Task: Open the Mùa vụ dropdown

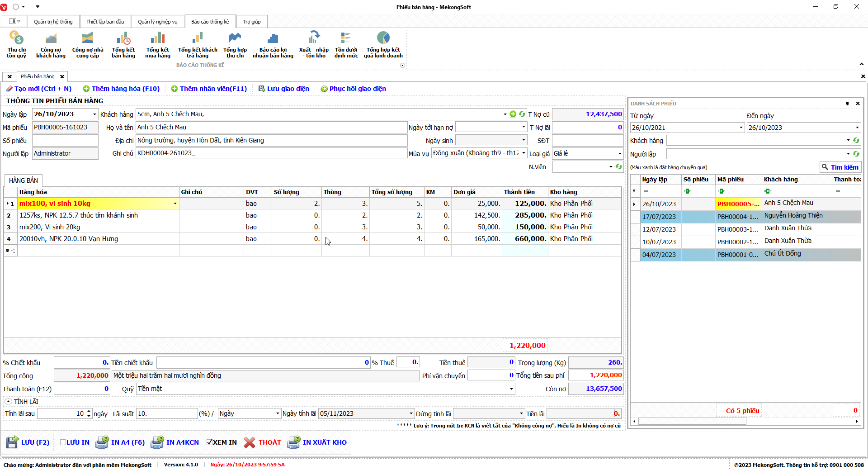Action: pos(524,153)
